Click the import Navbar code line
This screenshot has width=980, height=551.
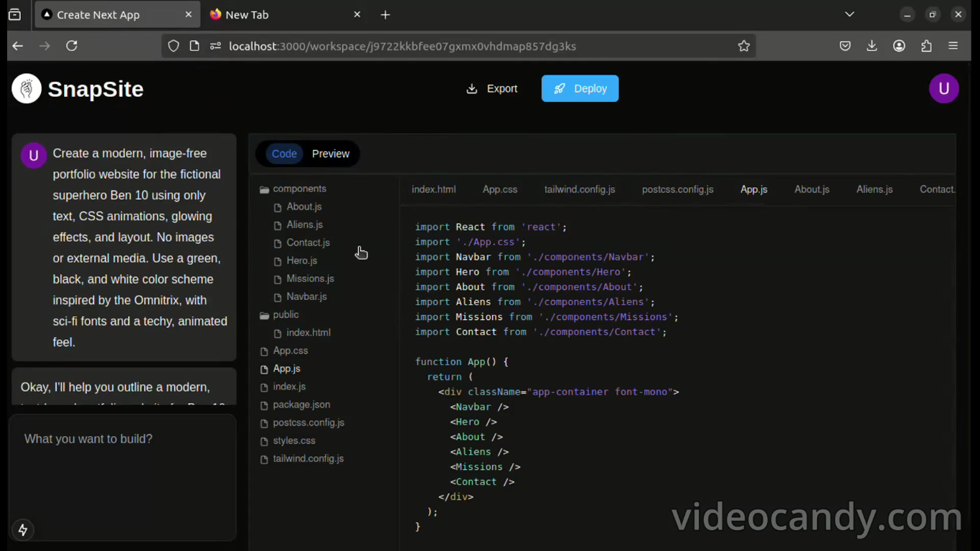coord(534,257)
